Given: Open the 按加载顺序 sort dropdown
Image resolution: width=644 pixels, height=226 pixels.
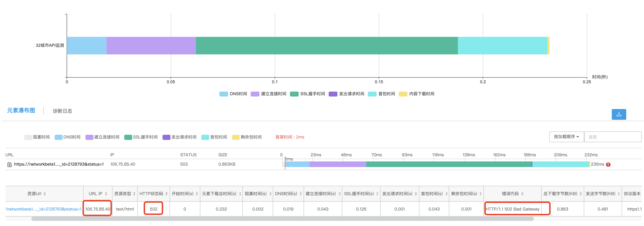Looking at the screenshot, I should (566, 137).
